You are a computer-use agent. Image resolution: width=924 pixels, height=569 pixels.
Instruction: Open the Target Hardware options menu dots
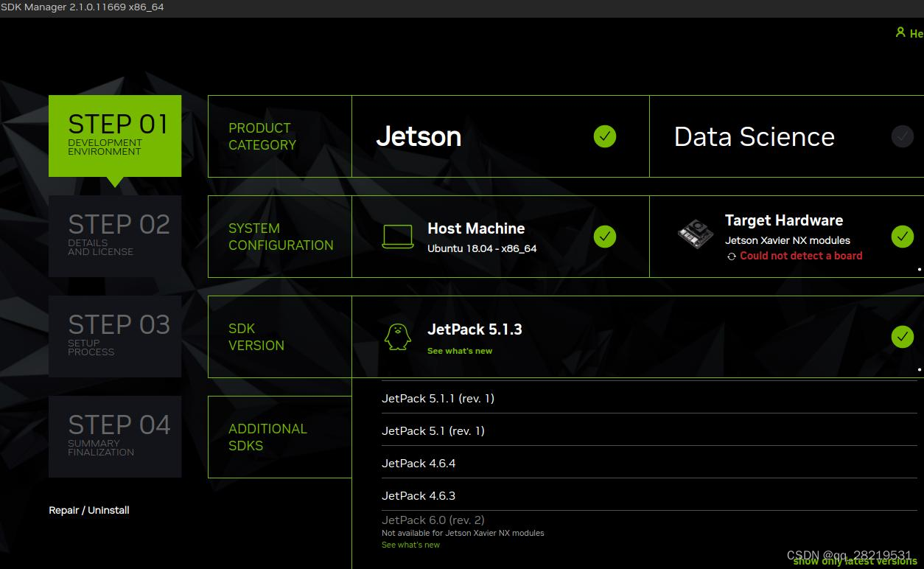click(920, 269)
